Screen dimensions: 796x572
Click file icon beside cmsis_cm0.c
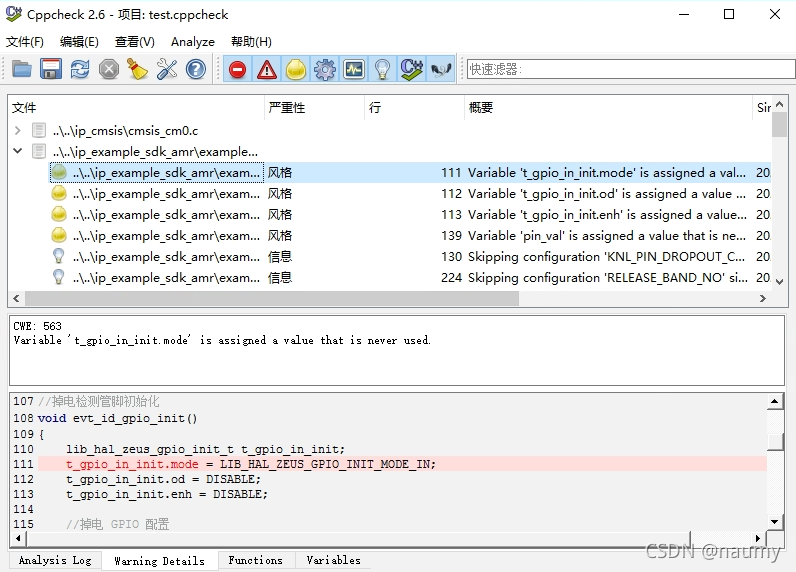coord(39,130)
